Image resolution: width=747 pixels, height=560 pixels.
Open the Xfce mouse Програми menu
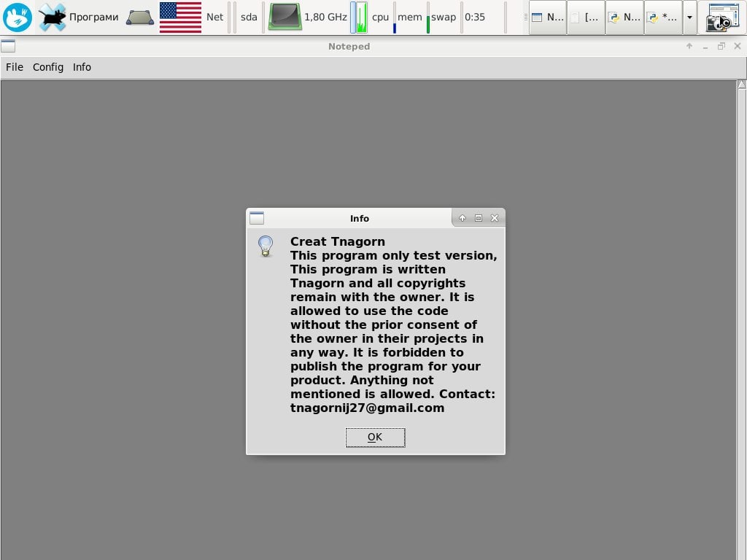[79, 17]
